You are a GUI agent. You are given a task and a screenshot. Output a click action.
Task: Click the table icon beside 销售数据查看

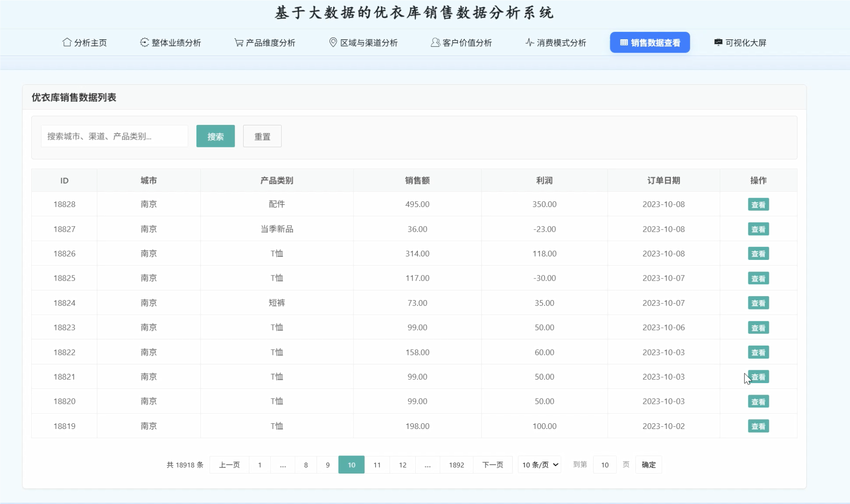tap(624, 42)
